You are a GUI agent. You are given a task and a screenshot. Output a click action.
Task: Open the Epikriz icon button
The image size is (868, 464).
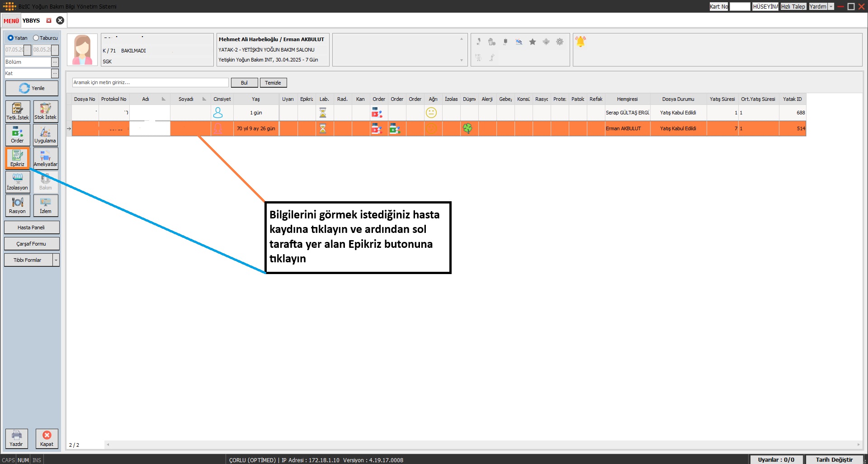coord(18,158)
